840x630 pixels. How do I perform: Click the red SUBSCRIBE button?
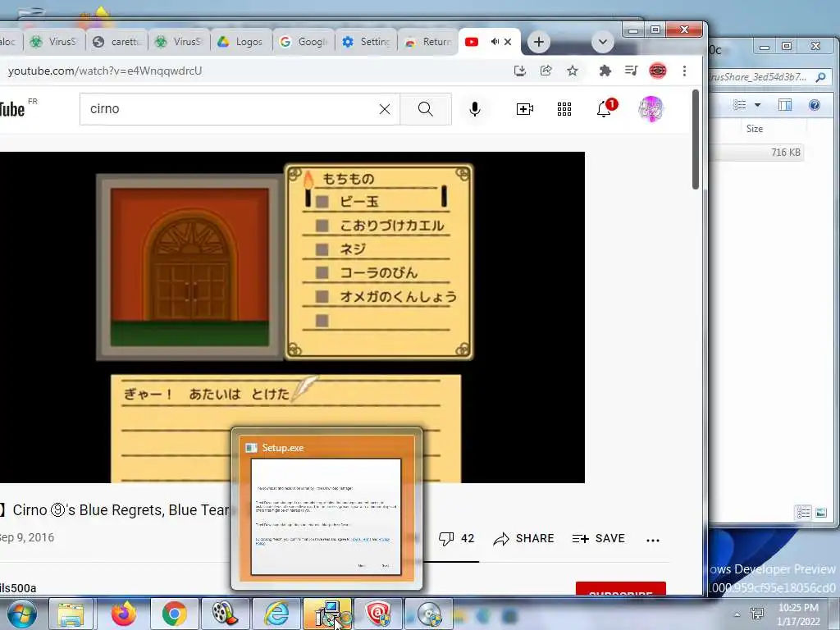621,589
